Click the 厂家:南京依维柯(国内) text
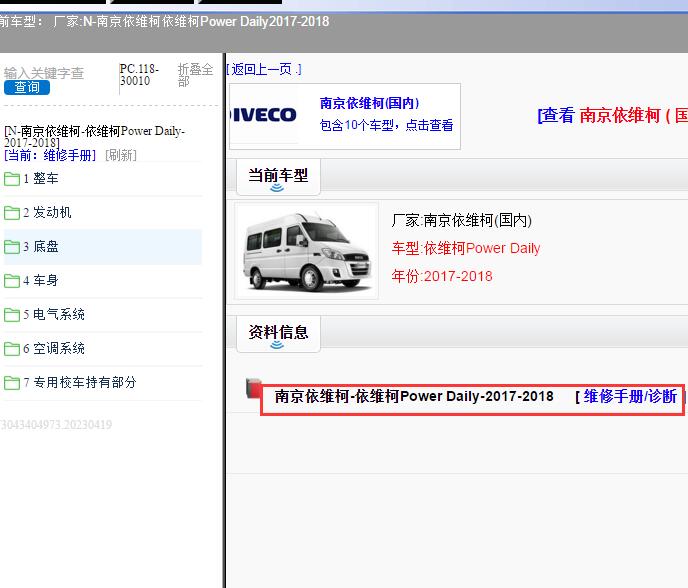This screenshot has width=688, height=588. coord(462,220)
